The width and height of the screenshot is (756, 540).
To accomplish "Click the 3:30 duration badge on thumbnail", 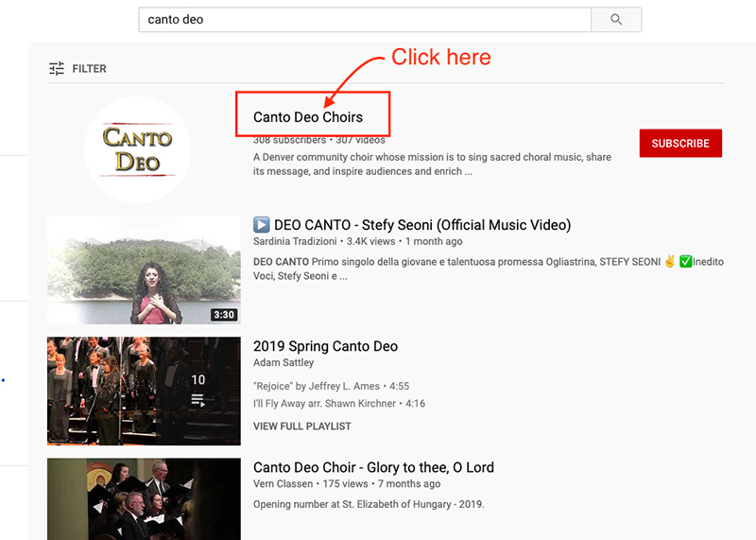I will point(222,314).
